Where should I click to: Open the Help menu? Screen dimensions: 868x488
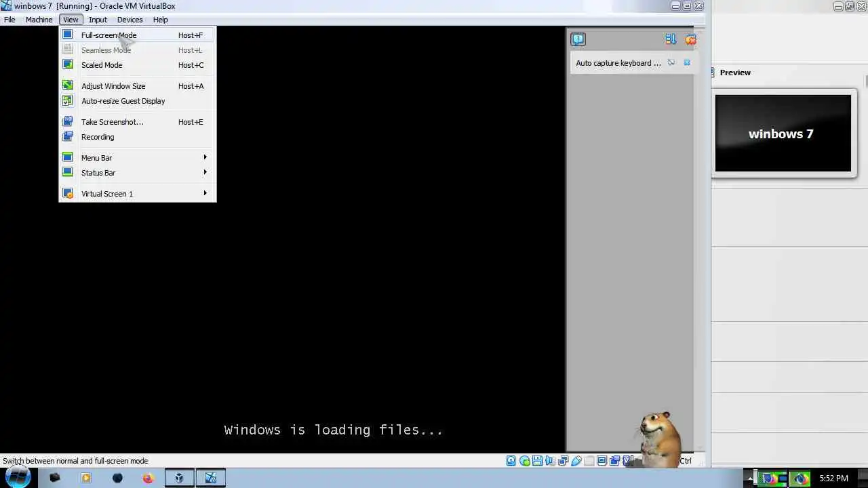[x=160, y=20]
